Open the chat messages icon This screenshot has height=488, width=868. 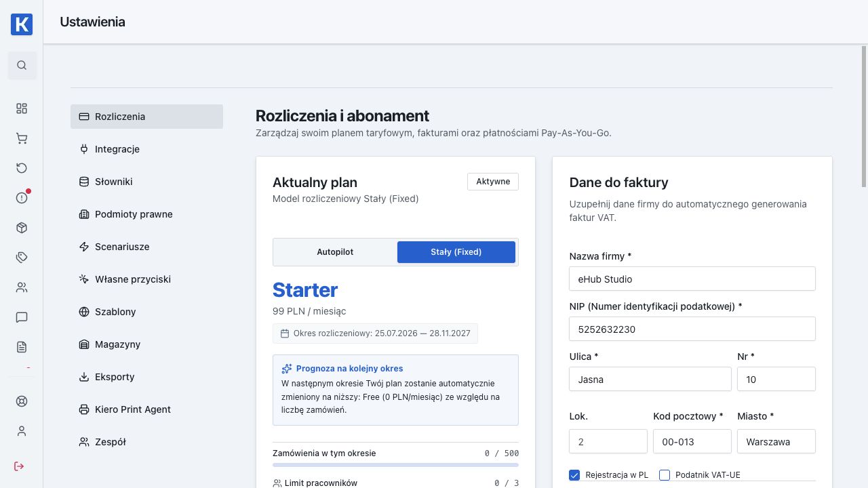[22, 317]
